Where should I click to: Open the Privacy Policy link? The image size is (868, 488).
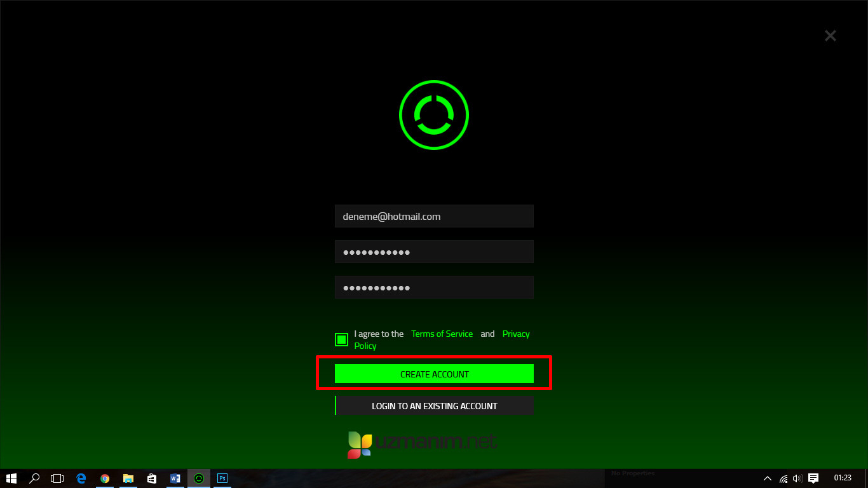[x=442, y=340]
